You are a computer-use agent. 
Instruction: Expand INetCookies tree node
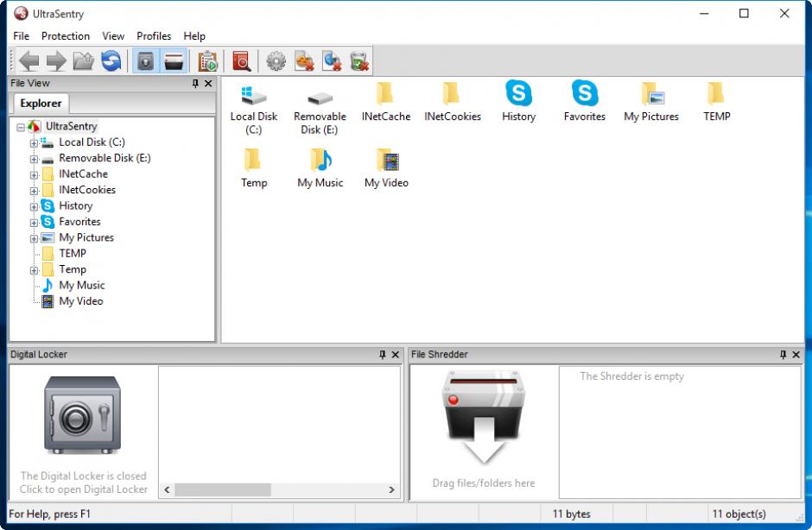click(34, 191)
